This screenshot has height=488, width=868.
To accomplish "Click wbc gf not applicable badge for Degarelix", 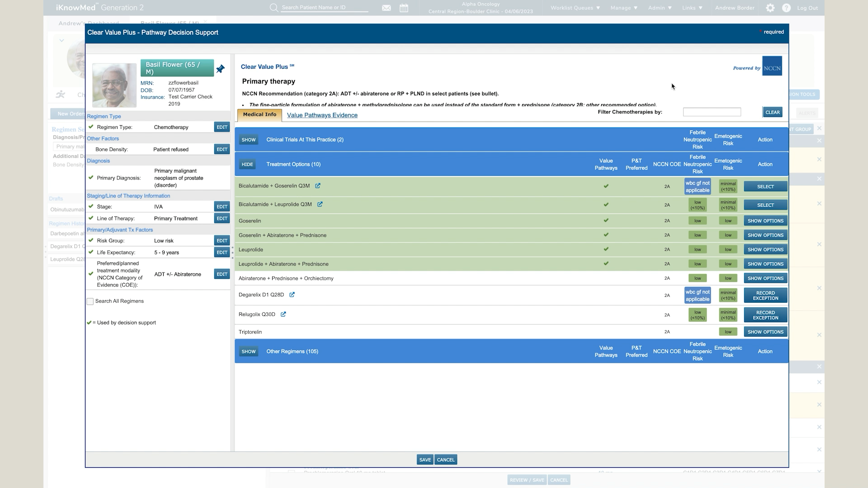I will pyautogui.click(x=698, y=296).
